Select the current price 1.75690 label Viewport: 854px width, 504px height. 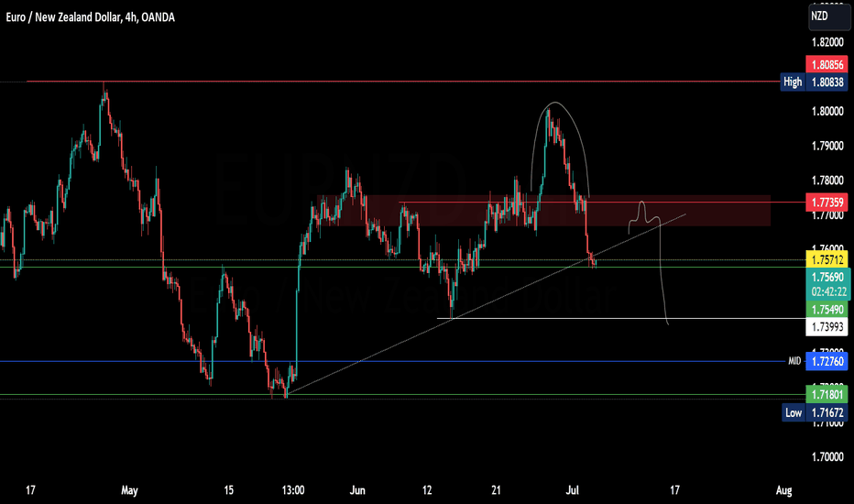point(827,278)
